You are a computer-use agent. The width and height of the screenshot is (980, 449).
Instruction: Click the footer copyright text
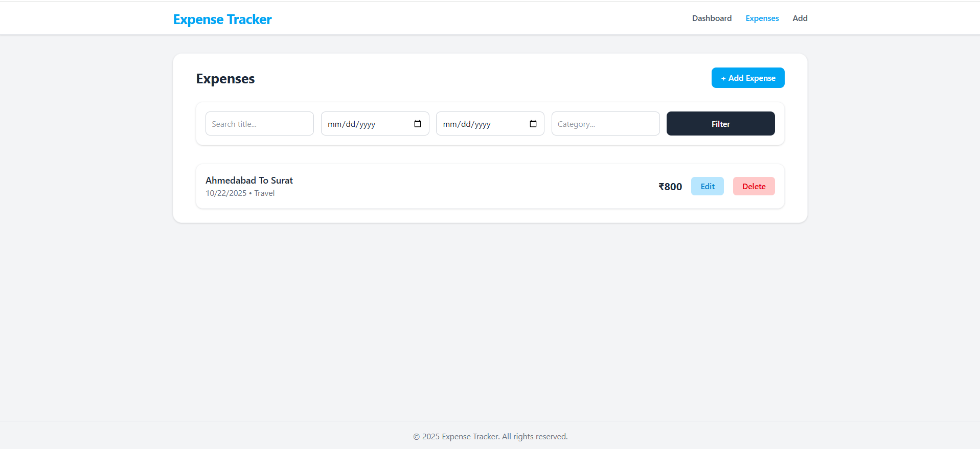point(490,436)
